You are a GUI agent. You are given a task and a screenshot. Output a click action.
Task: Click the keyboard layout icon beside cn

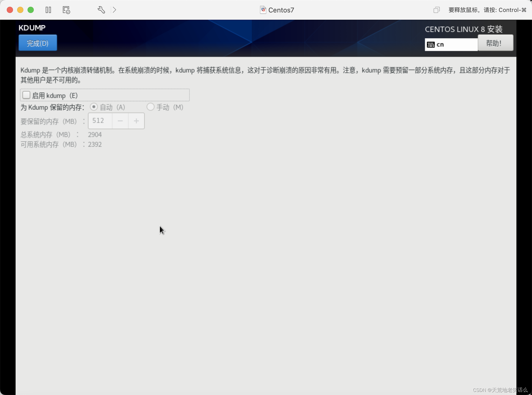(x=431, y=44)
